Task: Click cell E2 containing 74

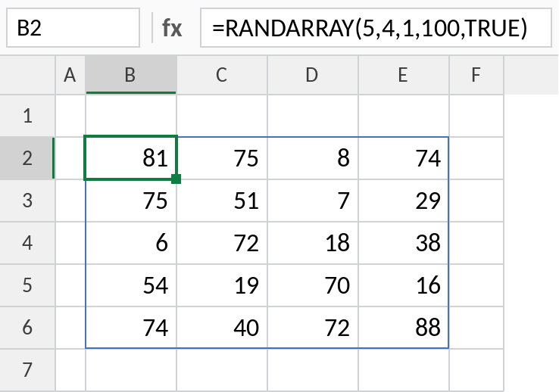Action: pos(404,158)
